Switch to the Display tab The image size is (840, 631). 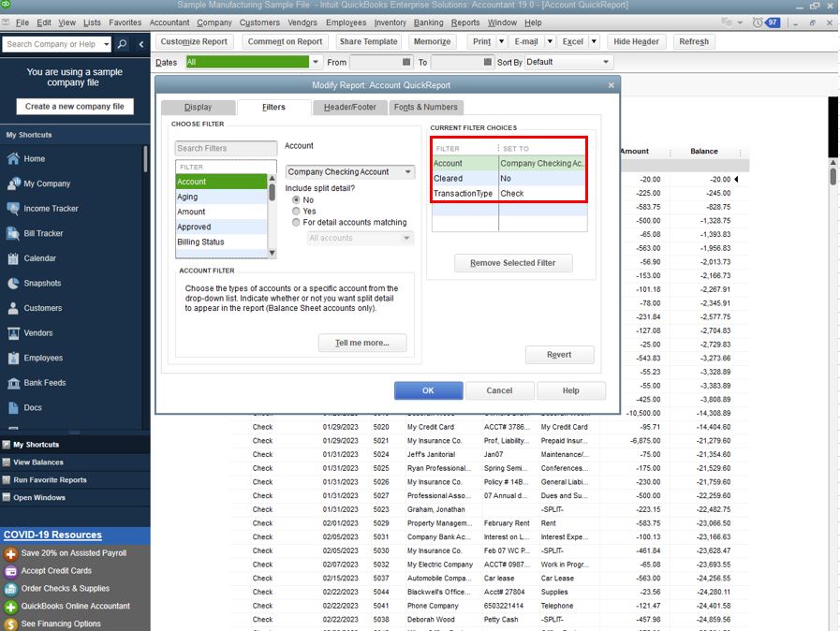[x=199, y=107]
